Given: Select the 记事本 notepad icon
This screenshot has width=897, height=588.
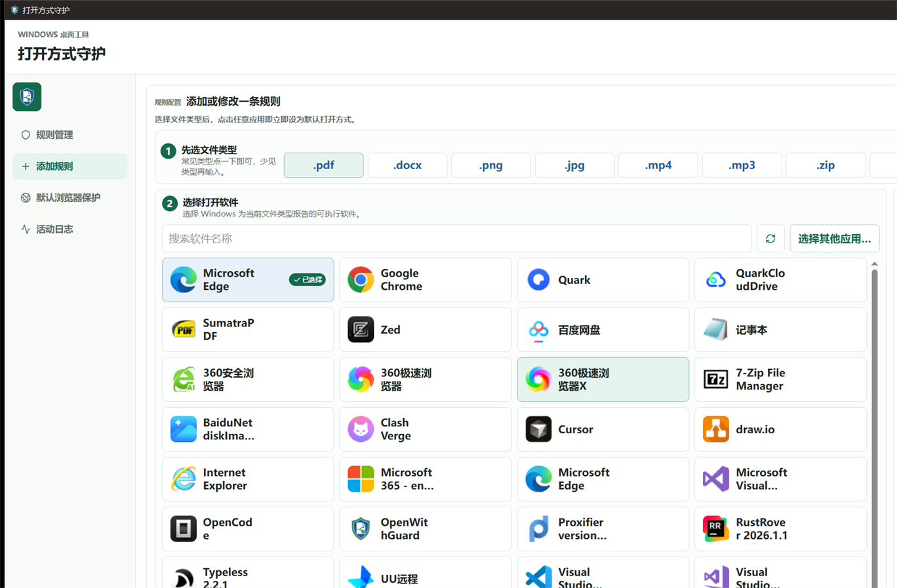Looking at the screenshot, I should coord(715,330).
